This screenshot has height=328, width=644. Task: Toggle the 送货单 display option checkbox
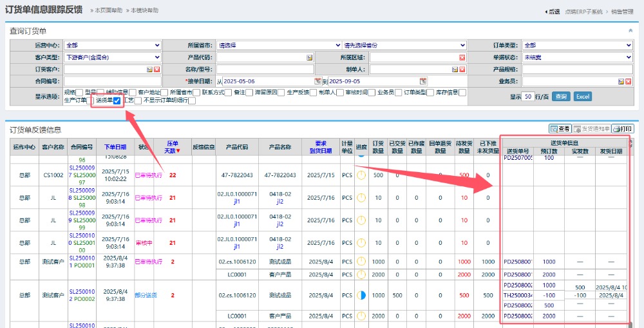(117, 100)
